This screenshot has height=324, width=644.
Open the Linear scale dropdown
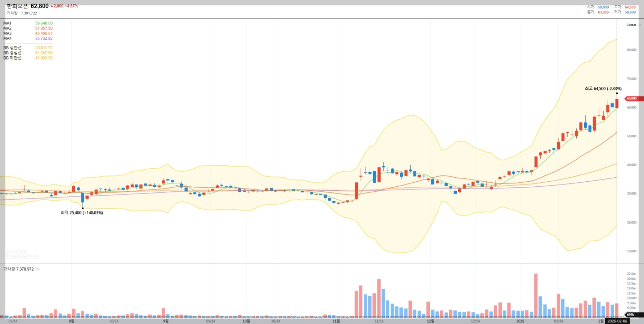tap(634, 25)
